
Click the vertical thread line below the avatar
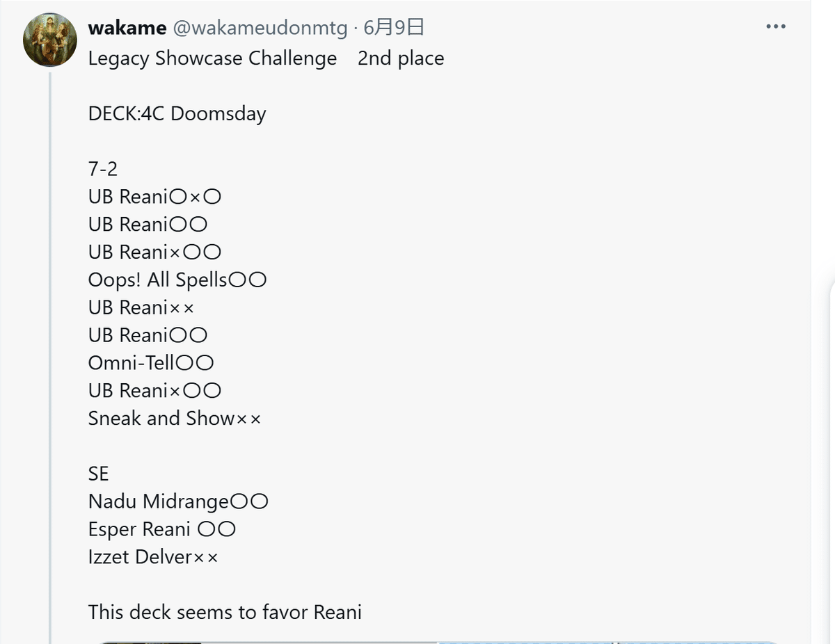click(50, 348)
